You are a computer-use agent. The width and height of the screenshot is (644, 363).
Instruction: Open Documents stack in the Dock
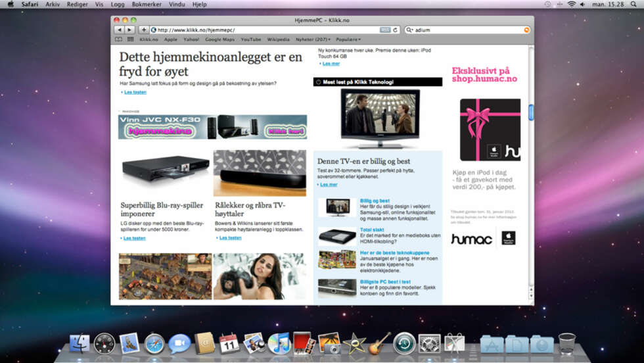click(x=517, y=345)
